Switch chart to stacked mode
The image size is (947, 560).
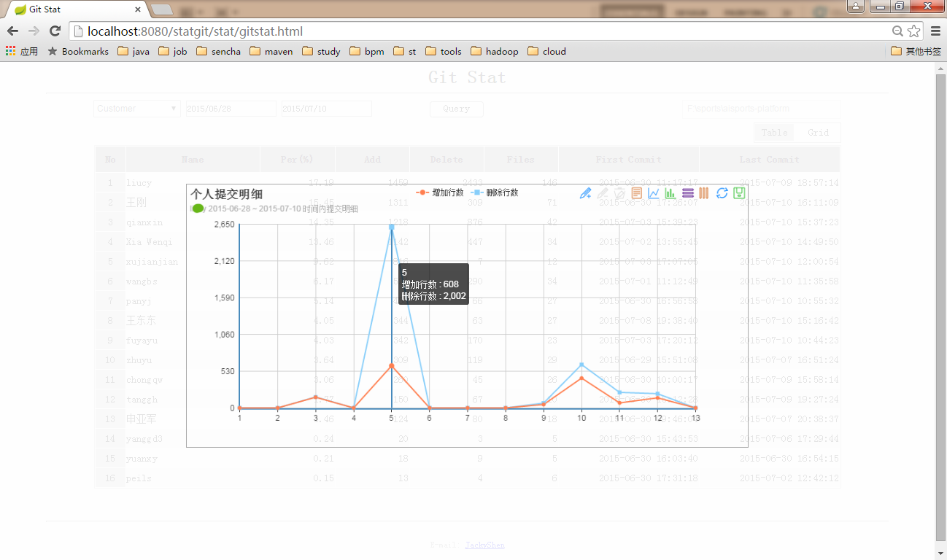pos(687,193)
